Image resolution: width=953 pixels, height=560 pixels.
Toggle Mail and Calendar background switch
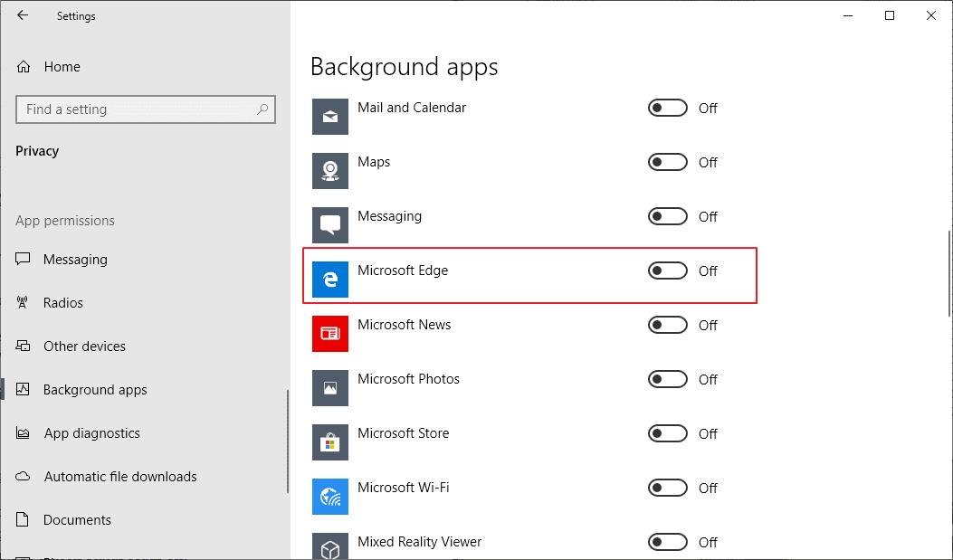(667, 109)
